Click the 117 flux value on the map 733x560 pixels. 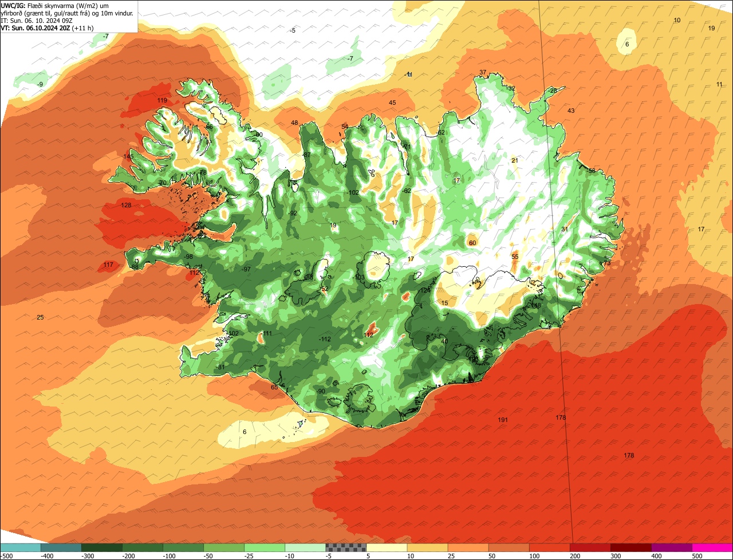(x=108, y=265)
